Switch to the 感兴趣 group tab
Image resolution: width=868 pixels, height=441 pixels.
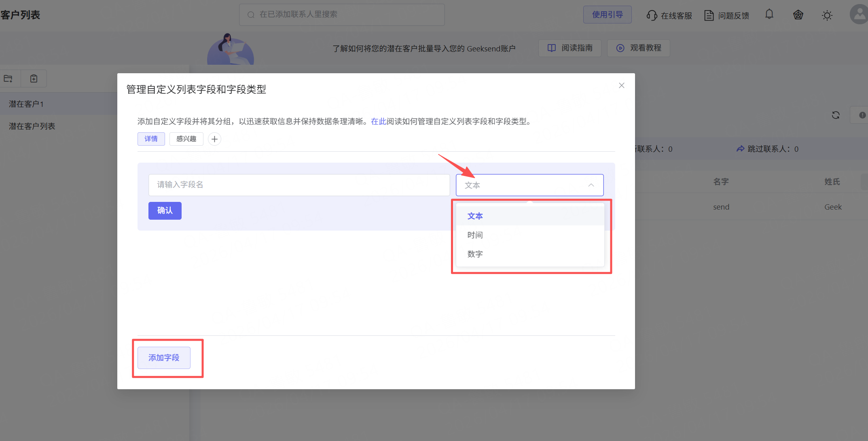[x=186, y=139]
